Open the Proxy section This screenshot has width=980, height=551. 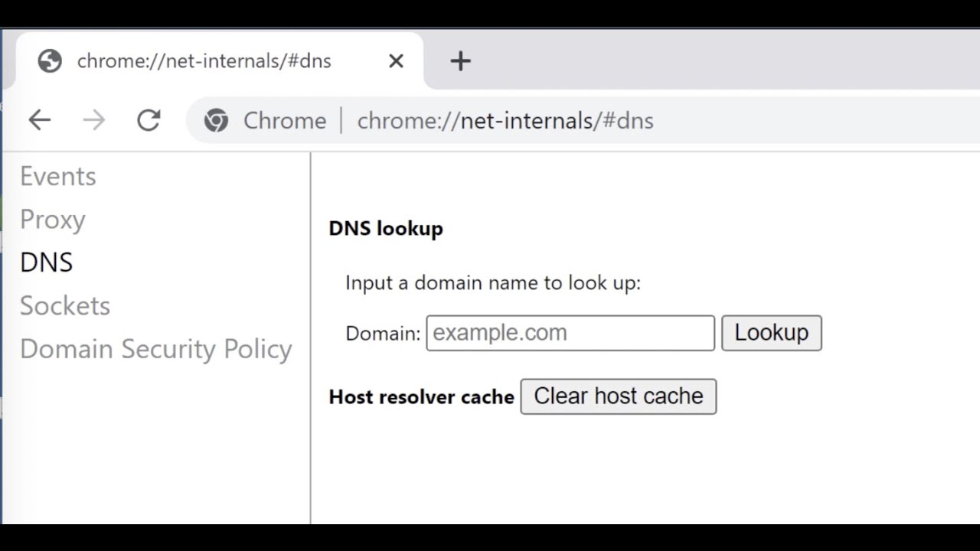(x=52, y=220)
